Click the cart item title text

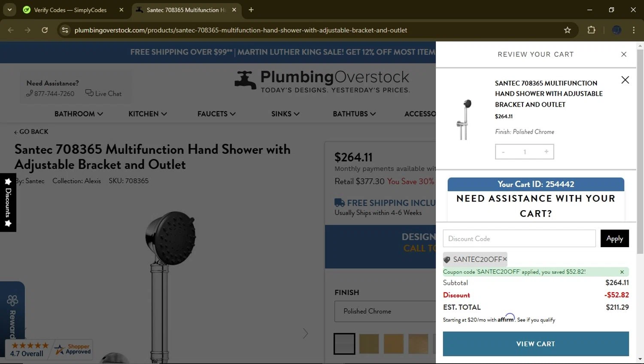coord(549,94)
